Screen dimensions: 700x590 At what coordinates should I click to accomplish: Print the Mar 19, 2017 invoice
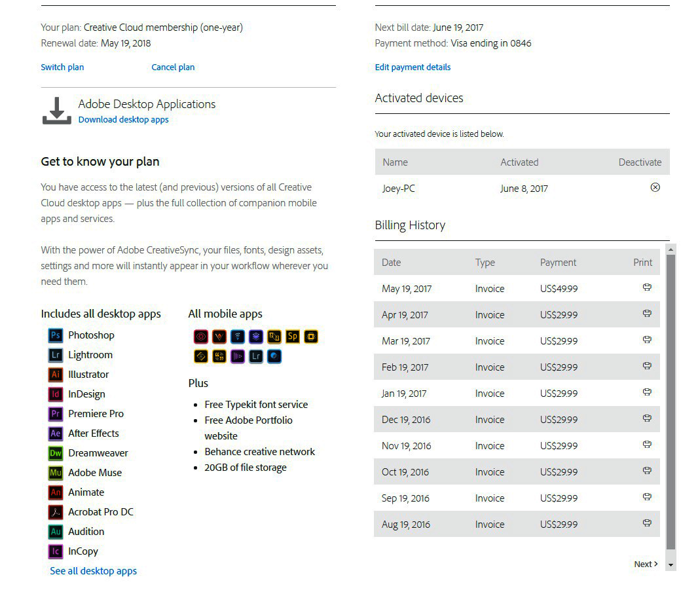[647, 340]
